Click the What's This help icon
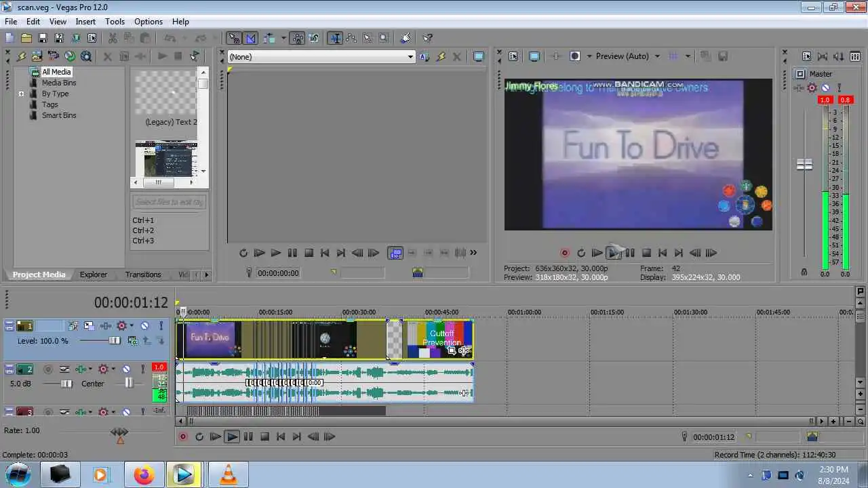Screen dimensions: 868x488 [428, 39]
